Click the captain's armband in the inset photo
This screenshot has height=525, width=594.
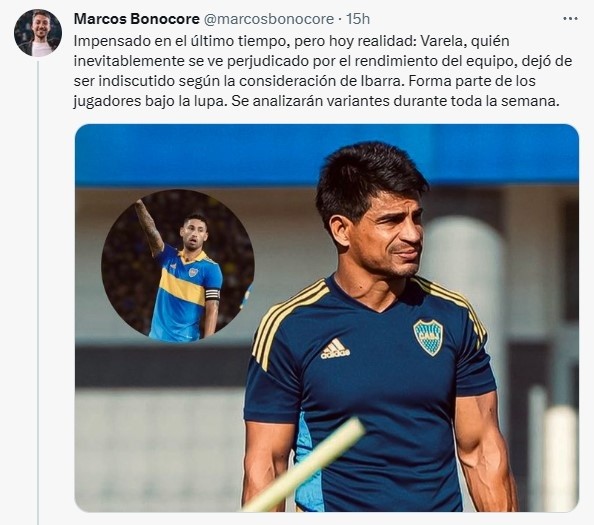click(x=213, y=294)
